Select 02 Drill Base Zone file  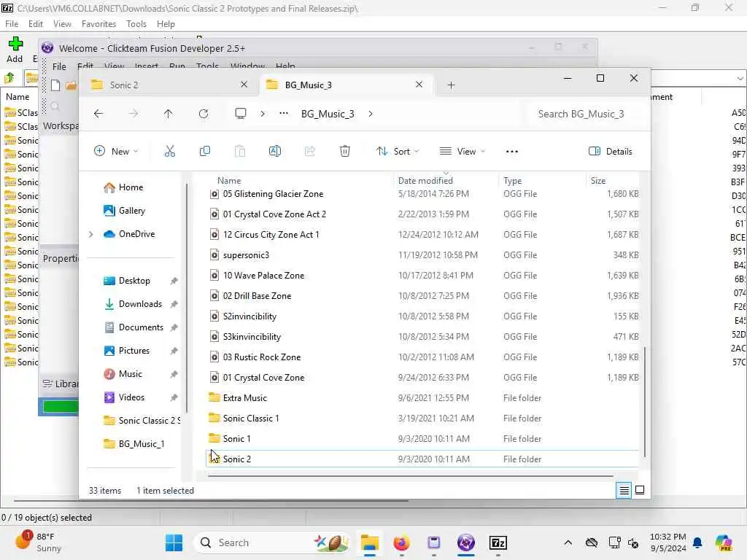coord(423,296)
